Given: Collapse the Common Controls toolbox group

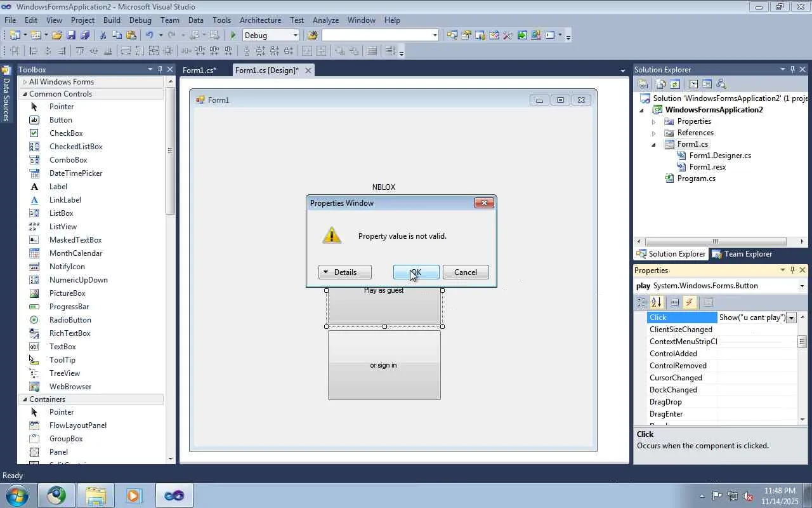Looking at the screenshot, I should tap(25, 94).
